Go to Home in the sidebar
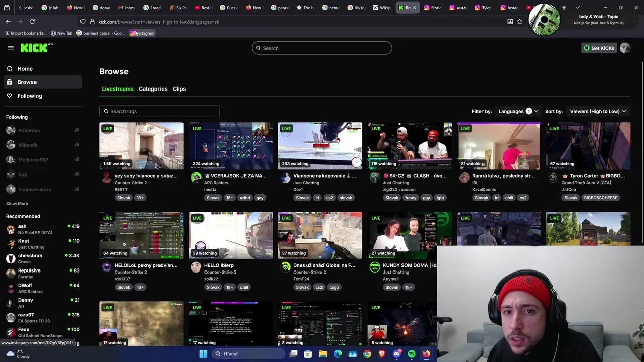The width and height of the screenshot is (644, 362). pyautogui.click(x=43, y=69)
